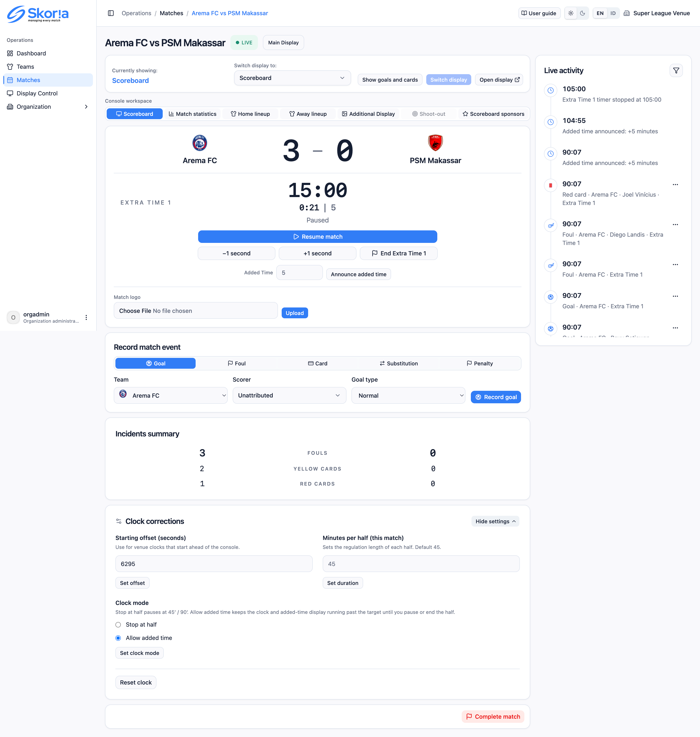Image resolution: width=700 pixels, height=737 pixels.
Task: Toggle the sidebar panel icon
Action: (x=111, y=13)
